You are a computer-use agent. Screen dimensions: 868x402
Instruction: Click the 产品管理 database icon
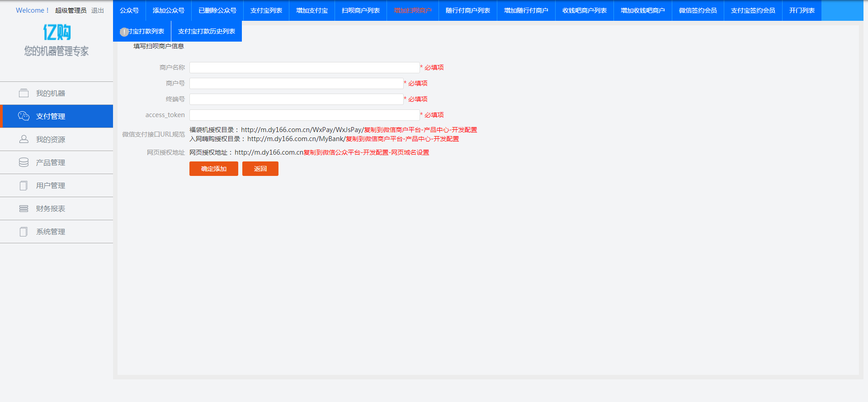click(24, 162)
